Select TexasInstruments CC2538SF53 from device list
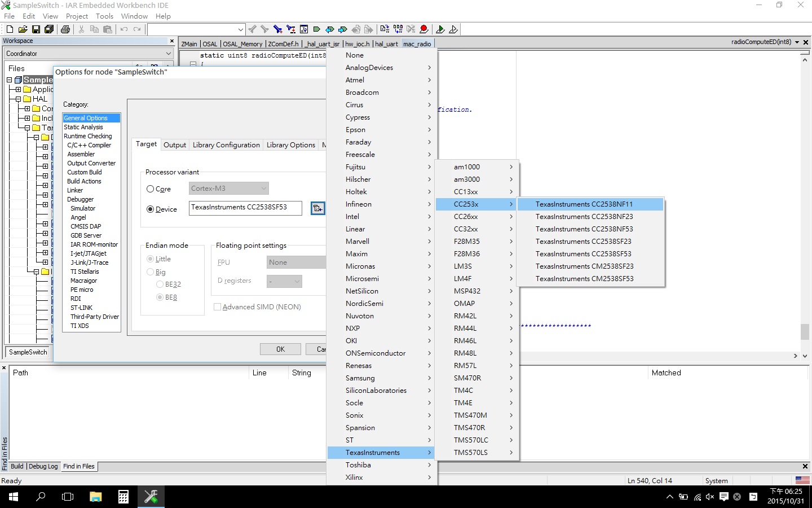This screenshot has height=508, width=812. (590, 254)
